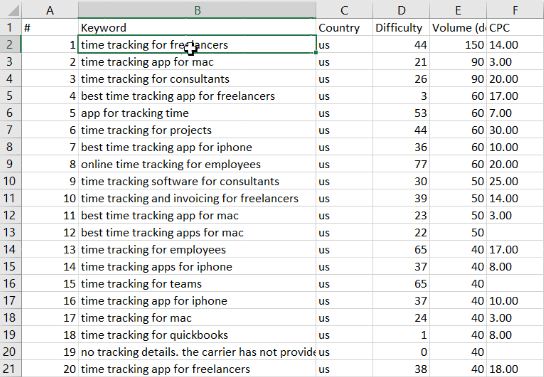544x377 pixels.
Task: Click the fill handle of selected cell B2
Action: 316,52
